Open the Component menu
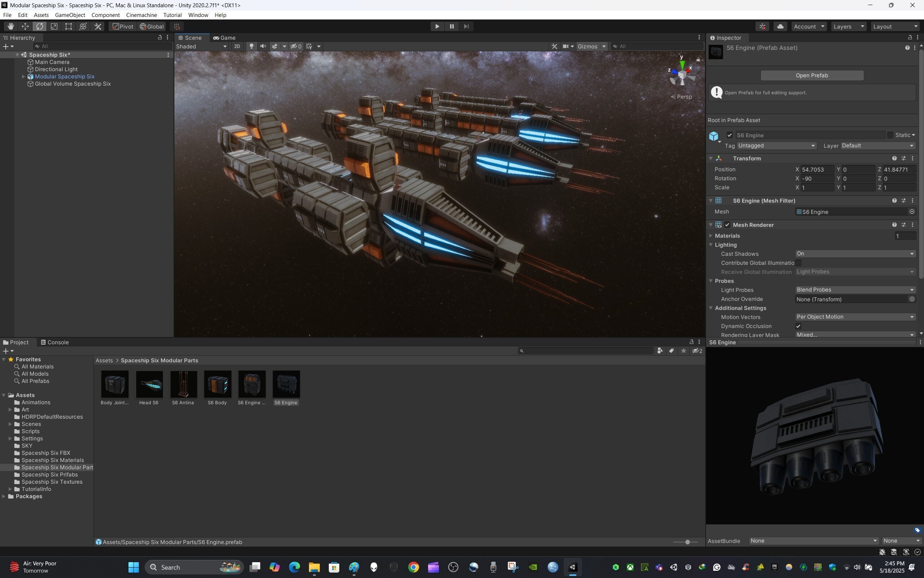The height and width of the screenshot is (578, 924). coord(105,15)
